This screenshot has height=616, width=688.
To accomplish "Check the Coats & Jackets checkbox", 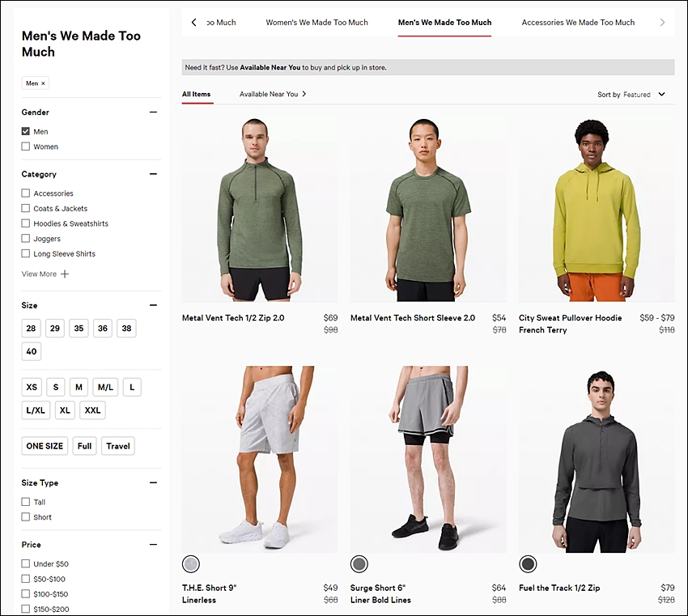I will [x=26, y=208].
